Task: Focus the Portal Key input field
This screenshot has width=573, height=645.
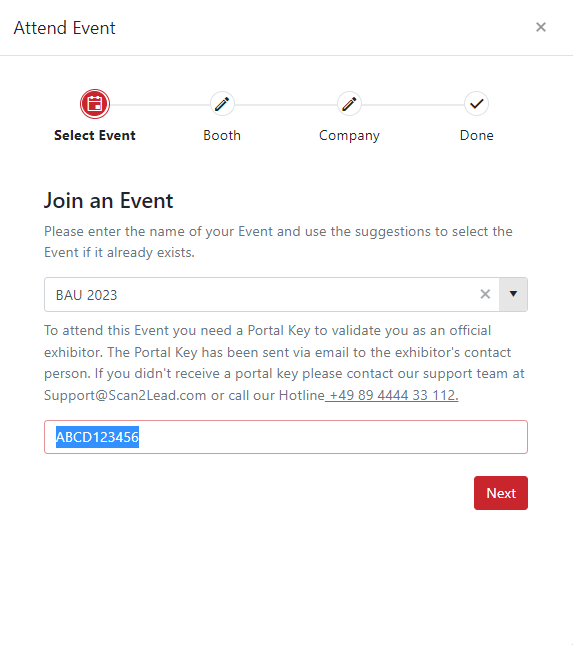Action: [286, 437]
